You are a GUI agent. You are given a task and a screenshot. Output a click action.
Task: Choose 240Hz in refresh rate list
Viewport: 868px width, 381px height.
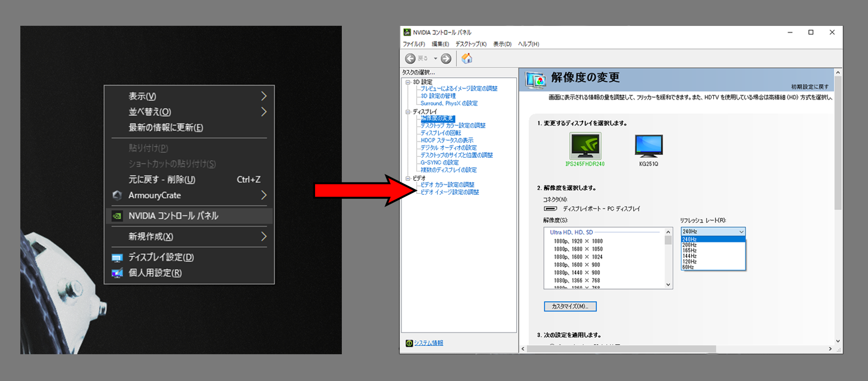pyautogui.click(x=713, y=239)
